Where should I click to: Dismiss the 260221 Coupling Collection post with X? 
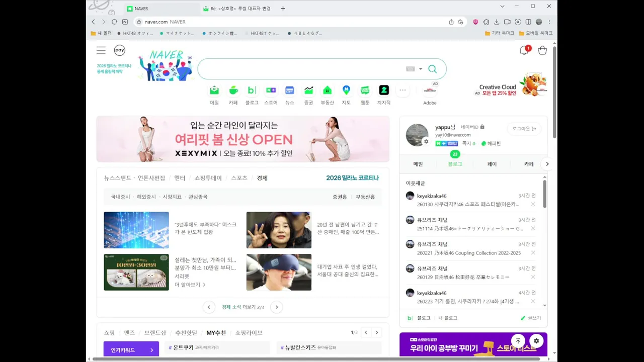(x=533, y=253)
